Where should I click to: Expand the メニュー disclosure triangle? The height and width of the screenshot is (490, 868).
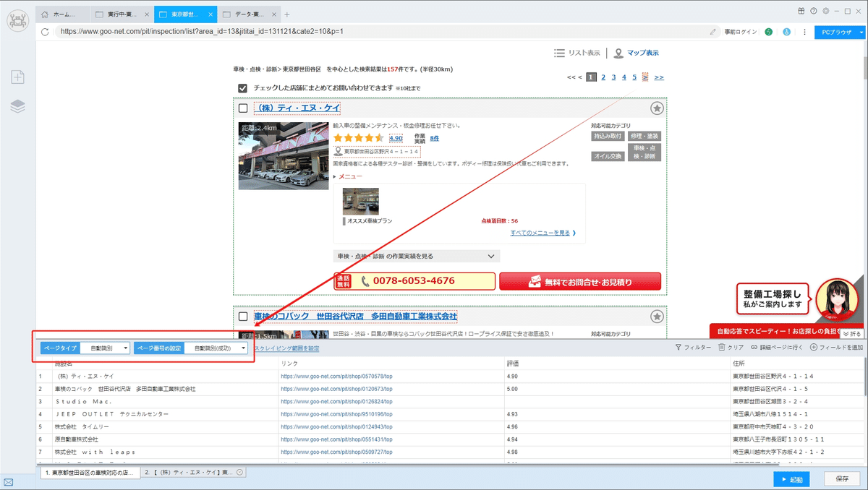[335, 176]
